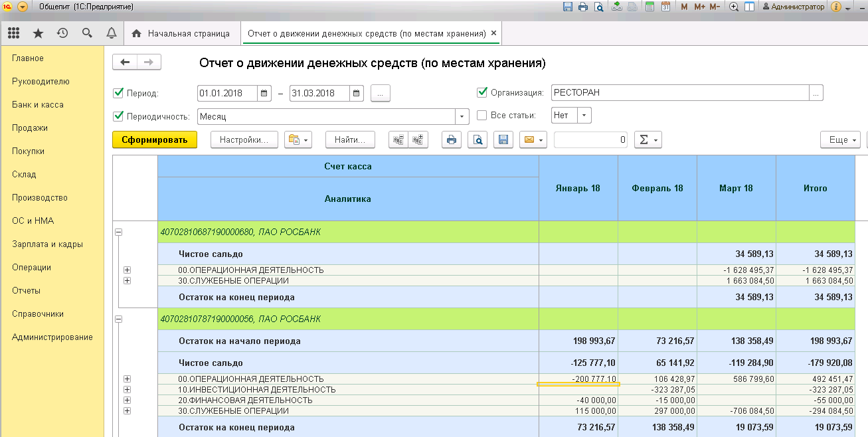Save the report using the diskette icon
This screenshot has width=868, height=437.
[503, 140]
